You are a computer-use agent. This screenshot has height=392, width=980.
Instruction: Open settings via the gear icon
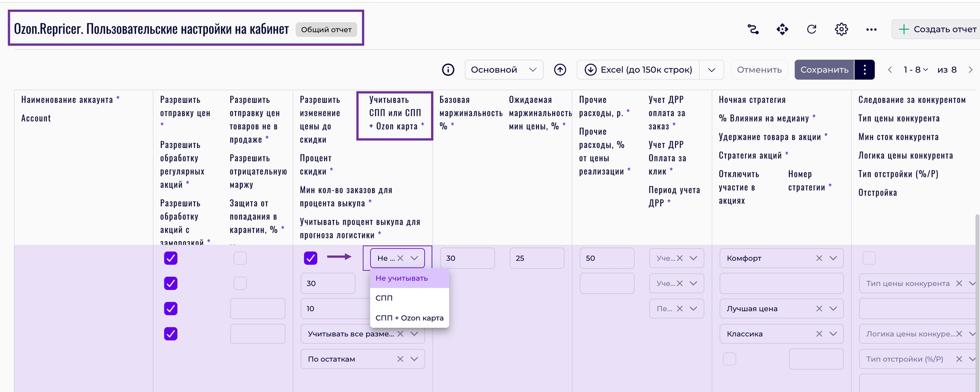pyautogui.click(x=841, y=29)
